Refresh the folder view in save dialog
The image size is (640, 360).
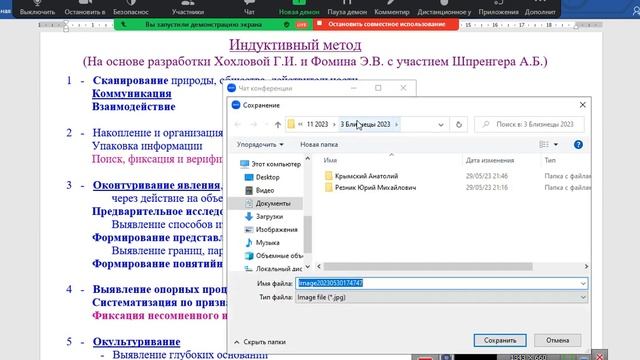click(x=458, y=124)
